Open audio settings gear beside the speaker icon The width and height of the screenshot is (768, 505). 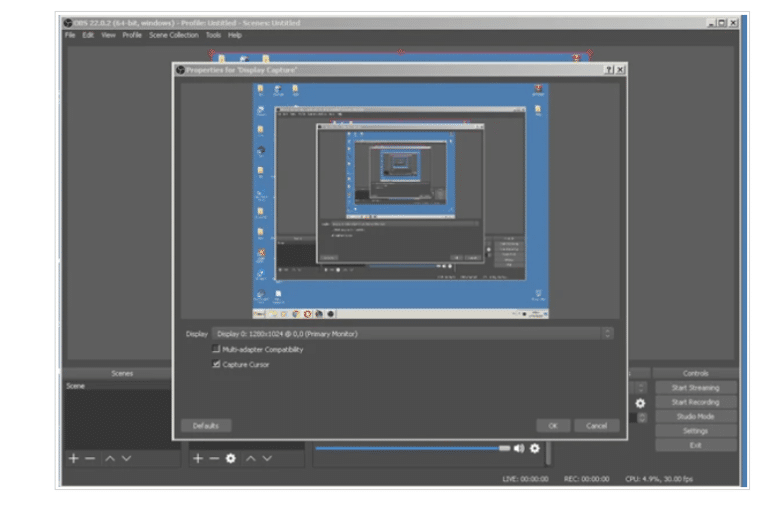click(x=535, y=448)
